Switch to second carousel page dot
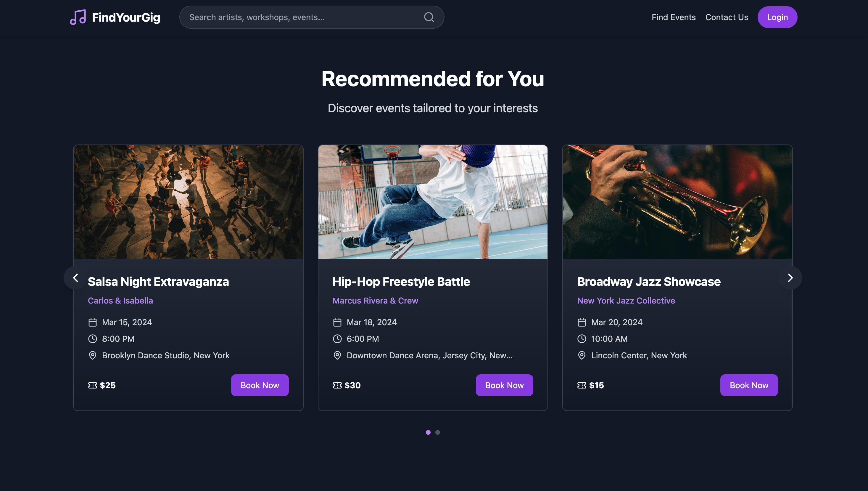 437,432
